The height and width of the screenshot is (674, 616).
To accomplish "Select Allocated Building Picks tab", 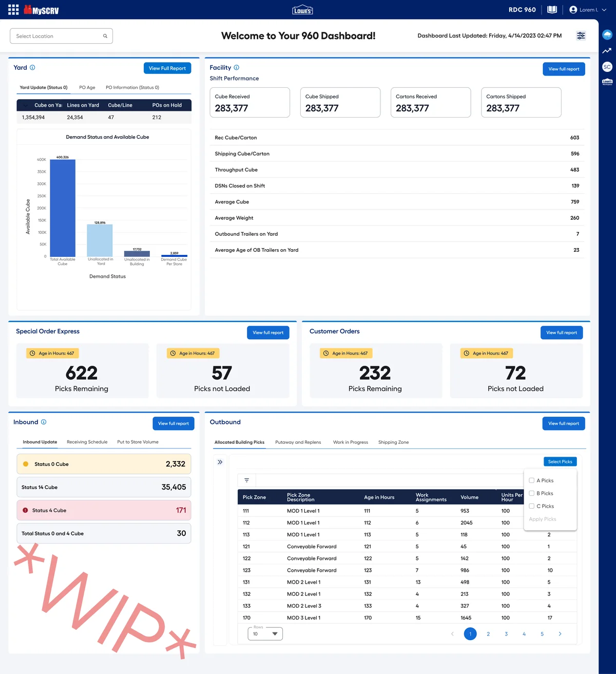I will (x=239, y=442).
